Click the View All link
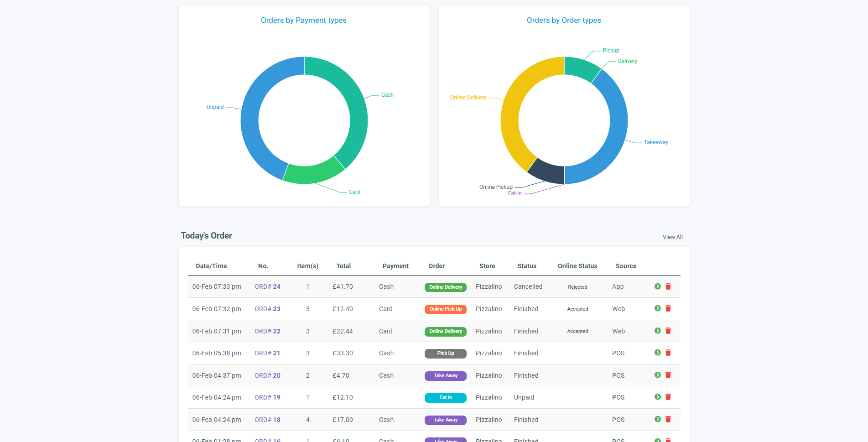This screenshot has height=442, width=868. pos(672,237)
